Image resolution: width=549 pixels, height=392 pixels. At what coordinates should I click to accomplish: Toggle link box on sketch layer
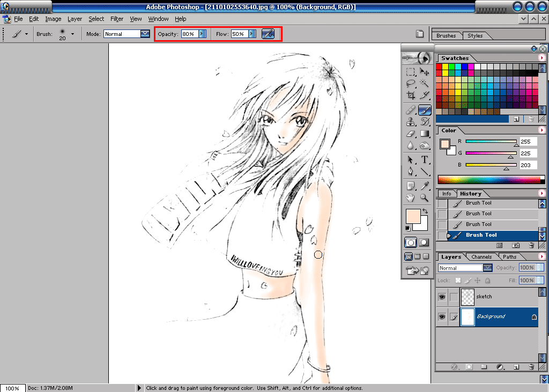pos(454,297)
